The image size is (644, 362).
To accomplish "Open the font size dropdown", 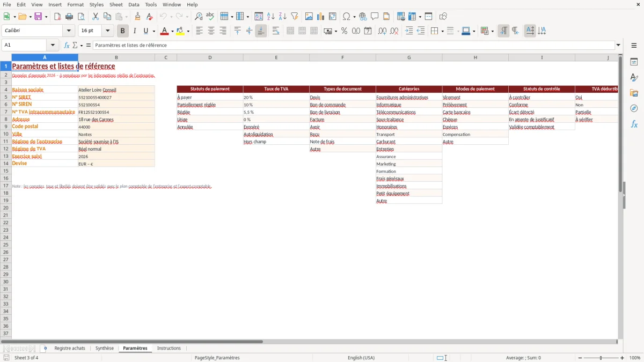I will pyautogui.click(x=107, y=31).
